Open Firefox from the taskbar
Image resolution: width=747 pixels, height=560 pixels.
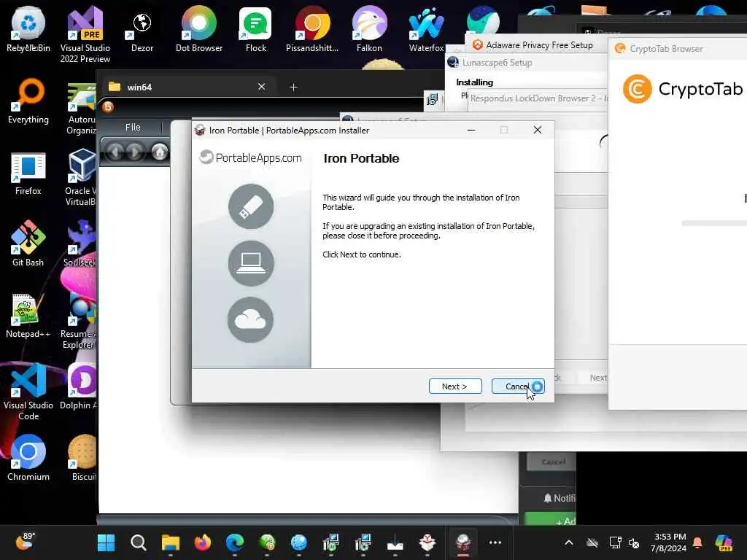point(203,542)
